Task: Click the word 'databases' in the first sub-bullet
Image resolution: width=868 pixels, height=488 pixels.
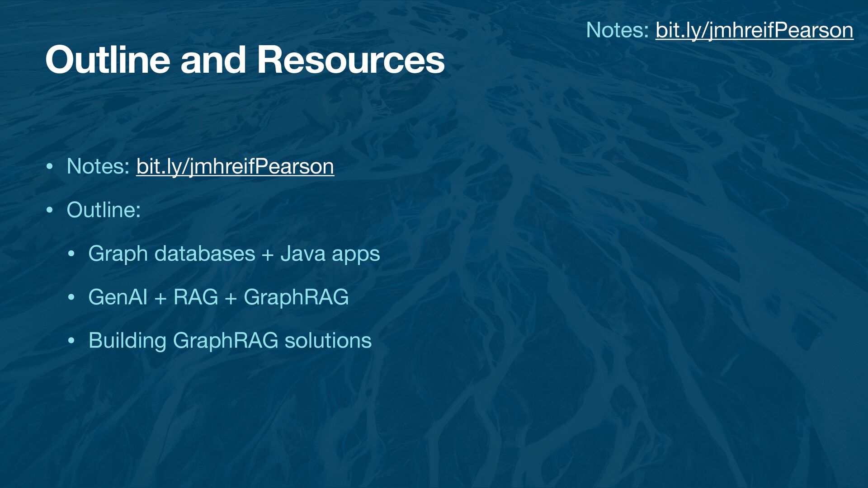Action: (x=204, y=253)
